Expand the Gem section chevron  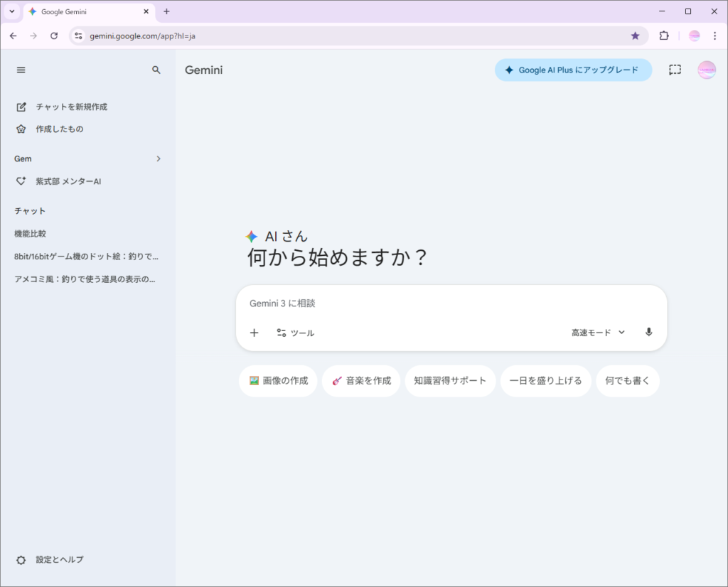159,158
